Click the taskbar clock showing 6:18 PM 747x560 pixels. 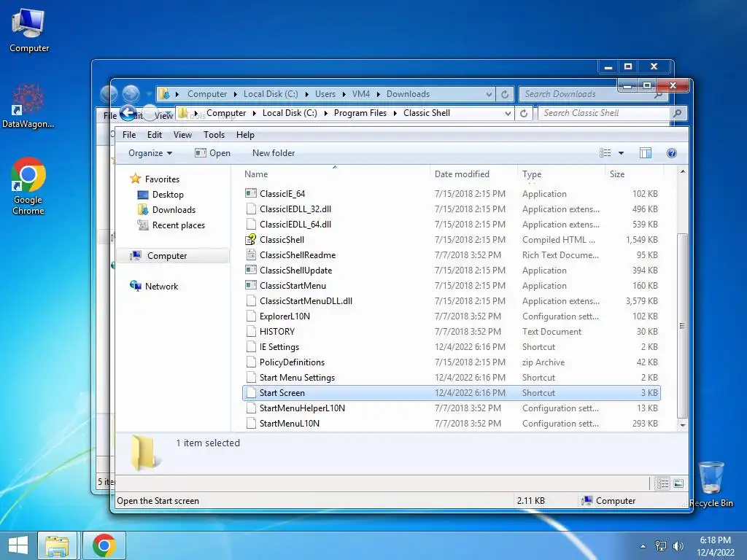click(715, 546)
